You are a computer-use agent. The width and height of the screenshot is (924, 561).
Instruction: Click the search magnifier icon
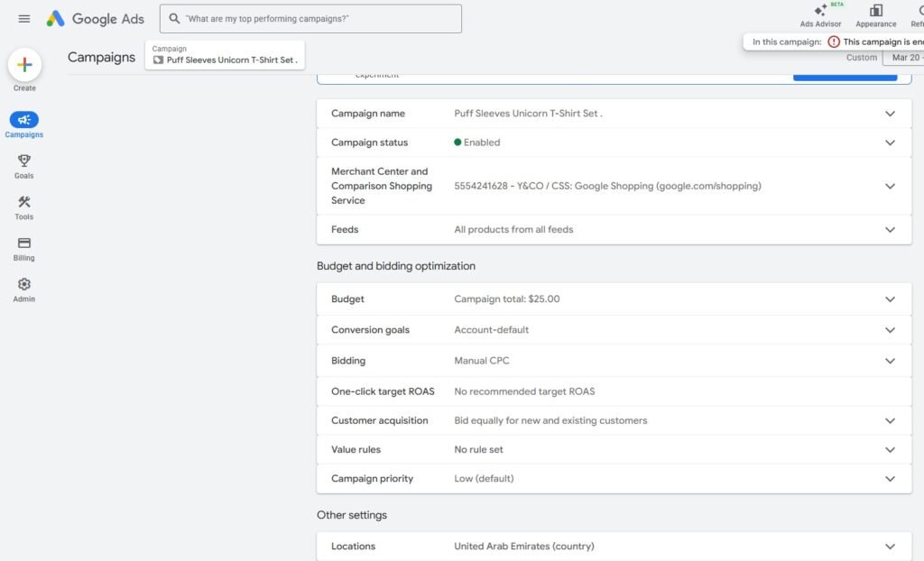tap(174, 19)
